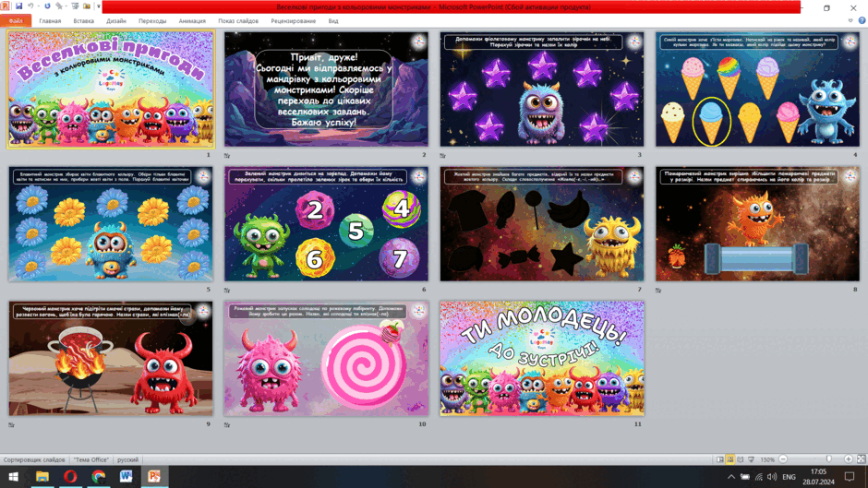Select slide 6 thumbnail with green monster

coord(326,224)
